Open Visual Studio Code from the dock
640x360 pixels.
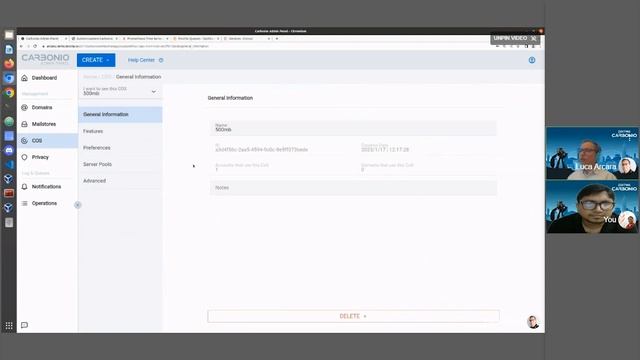[x=9, y=164]
